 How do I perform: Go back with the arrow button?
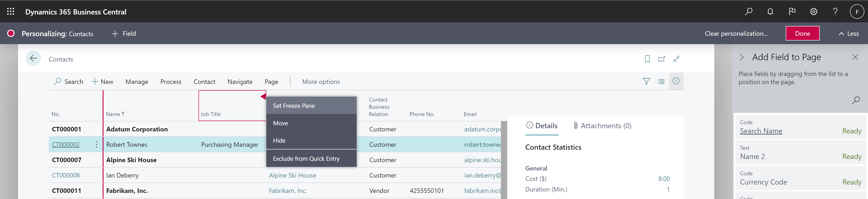33,59
